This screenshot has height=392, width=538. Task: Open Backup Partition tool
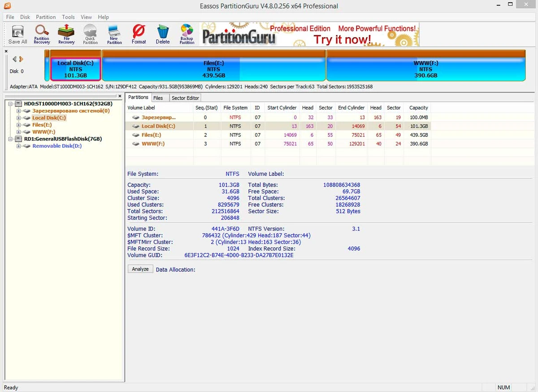coord(187,34)
